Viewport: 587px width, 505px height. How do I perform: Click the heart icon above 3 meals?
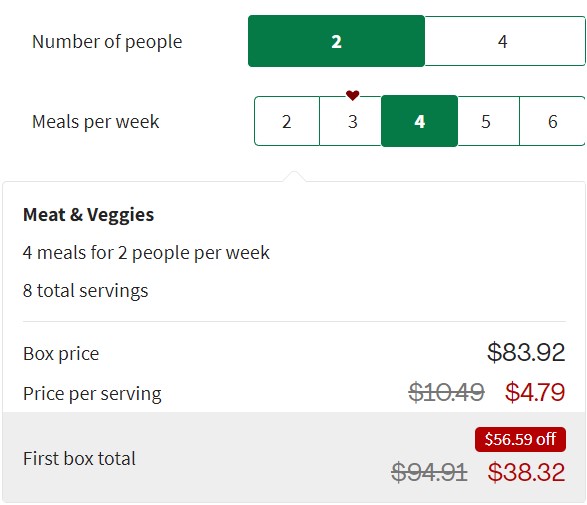(352, 95)
